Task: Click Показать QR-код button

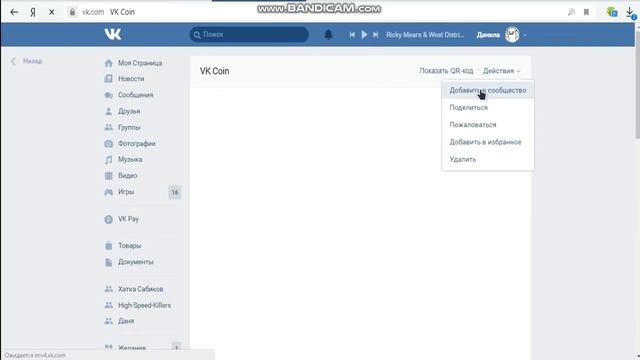Action: [446, 71]
